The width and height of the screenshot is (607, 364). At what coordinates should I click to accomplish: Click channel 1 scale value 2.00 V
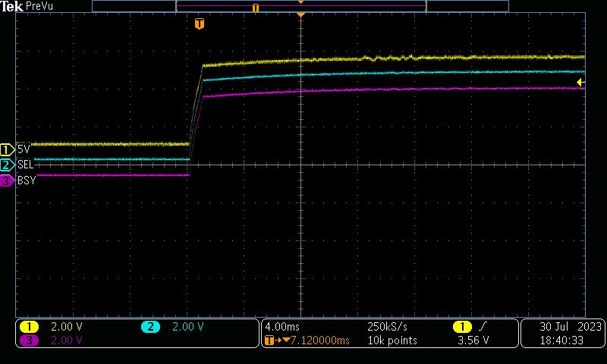[x=67, y=327]
